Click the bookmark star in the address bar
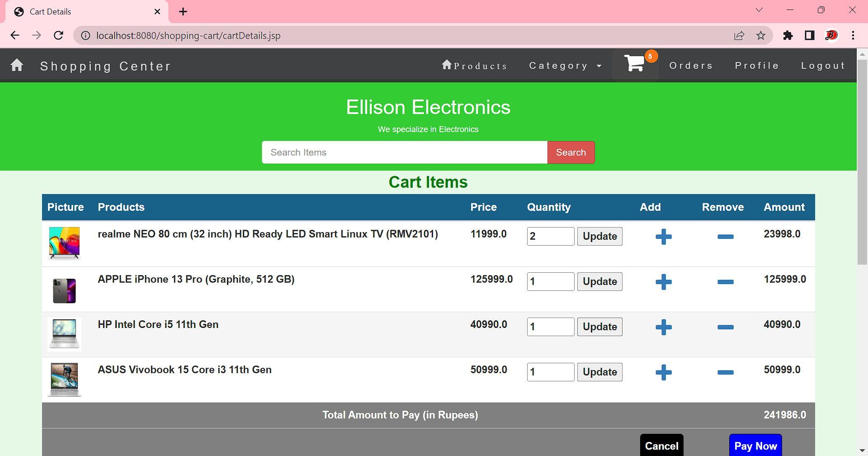Viewport: 868px width, 456px height. 761,35
